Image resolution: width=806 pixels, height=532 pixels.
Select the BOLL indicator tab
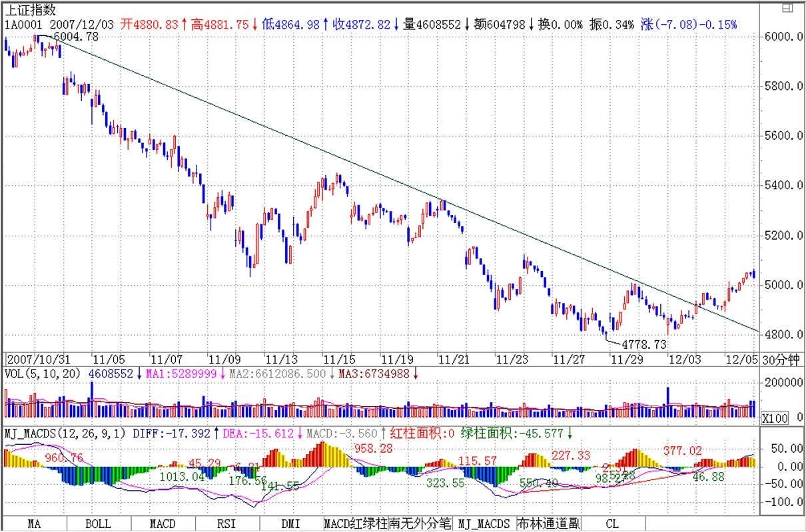(99, 523)
